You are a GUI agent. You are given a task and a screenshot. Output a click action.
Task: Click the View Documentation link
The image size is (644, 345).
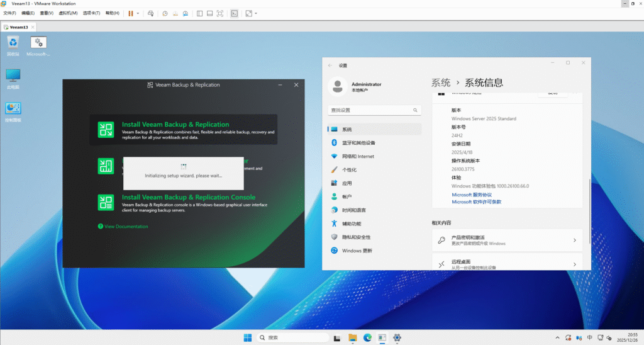click(126, 227)
